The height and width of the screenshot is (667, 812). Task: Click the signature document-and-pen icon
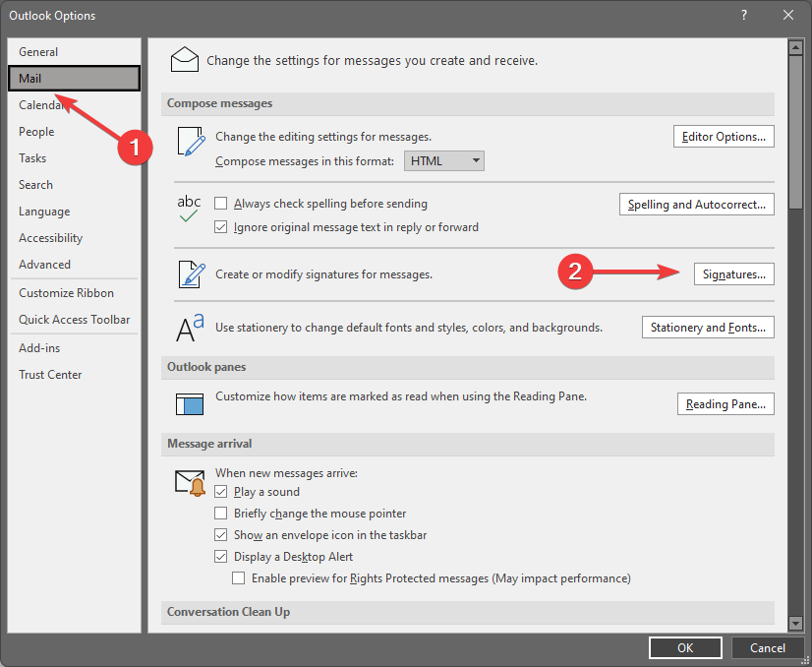click(x=192, y=274)
